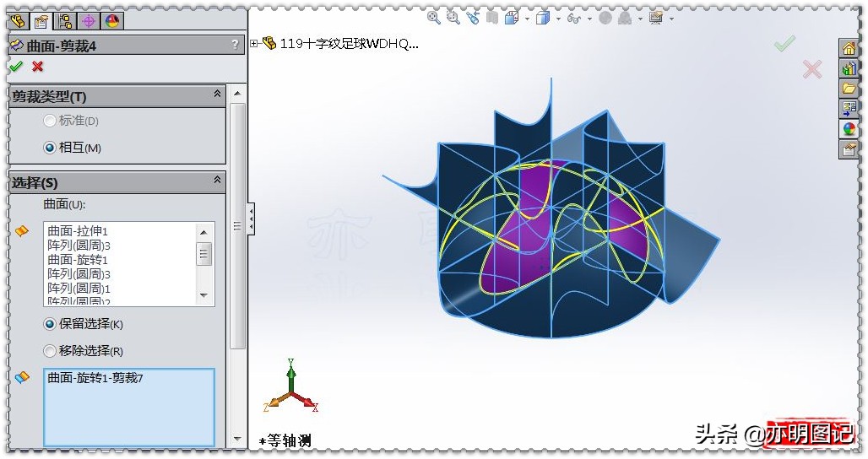Select the 相互(M) radio button

[x=50, y=148]
